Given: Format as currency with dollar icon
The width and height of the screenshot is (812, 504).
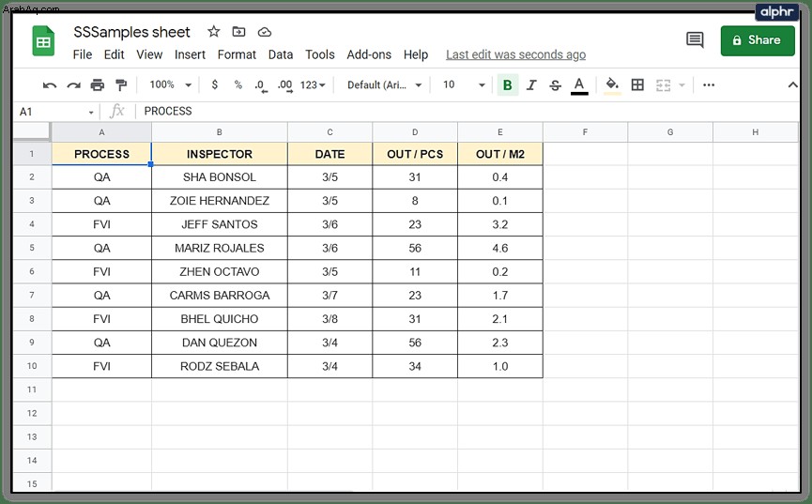Looking at the screenshot, I should tap(214, 84).
